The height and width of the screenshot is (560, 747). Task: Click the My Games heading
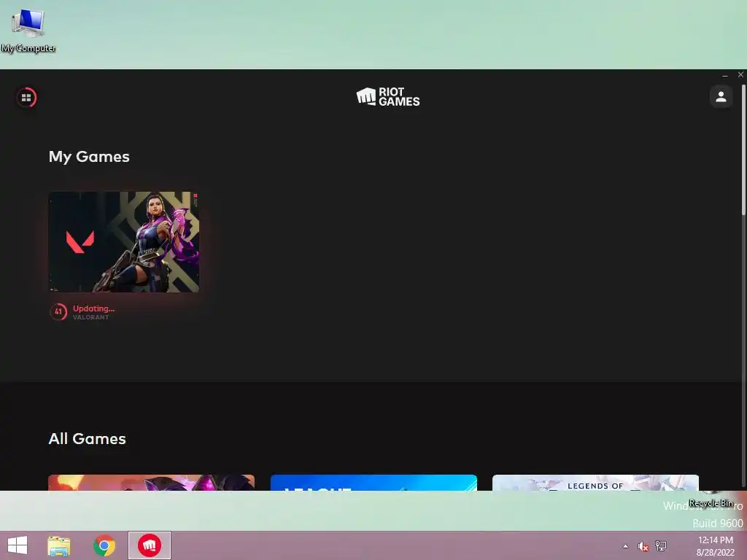89,157
